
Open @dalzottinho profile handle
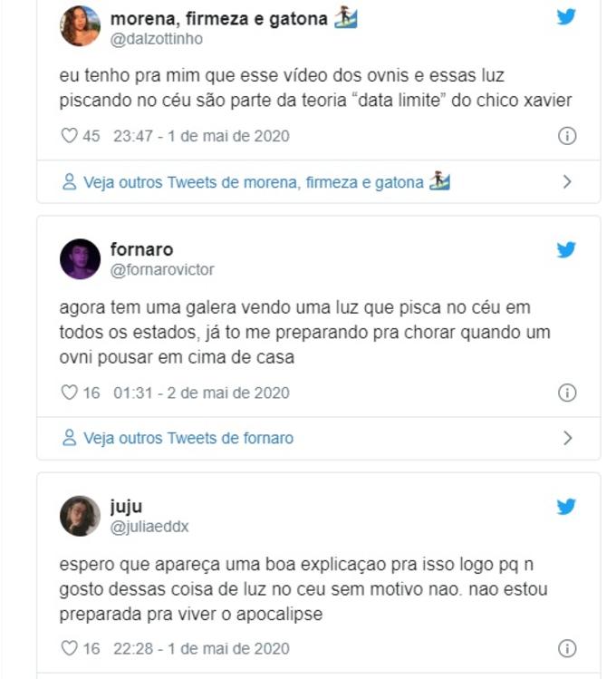(x=157, y=39)
